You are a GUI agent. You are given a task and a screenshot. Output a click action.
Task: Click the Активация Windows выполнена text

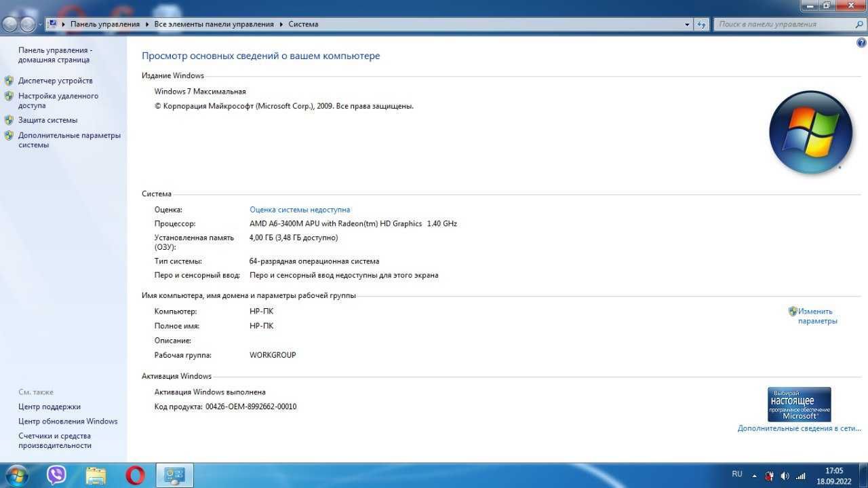(x=210, y=392)
